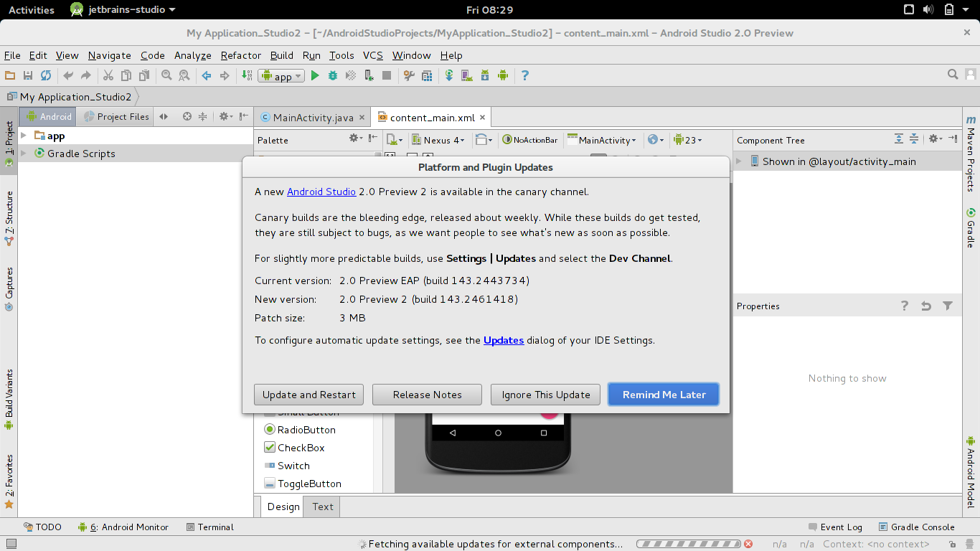Open the VCS menu
Screen dimensions: 980x551
click(373, 55)
